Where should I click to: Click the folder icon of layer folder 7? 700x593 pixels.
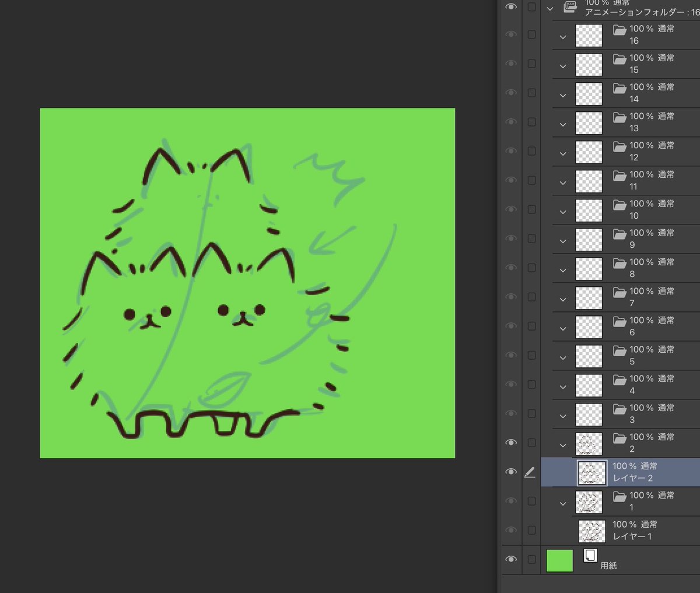[x=619, y=292]
